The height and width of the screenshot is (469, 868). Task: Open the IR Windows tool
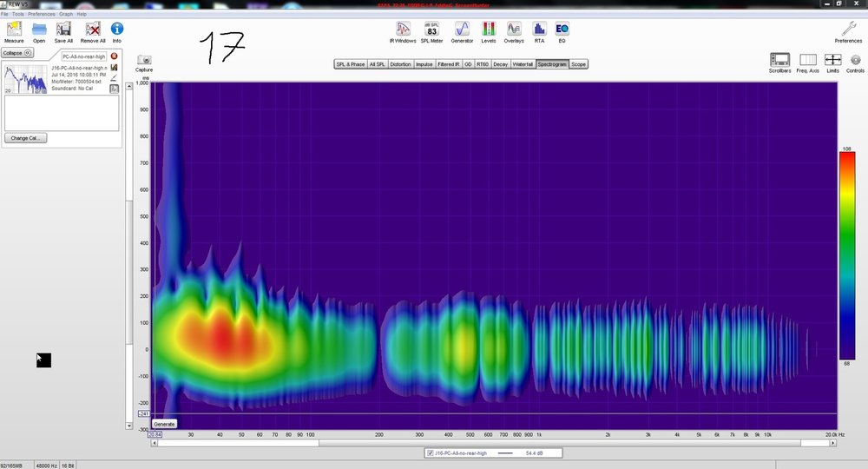403,30
